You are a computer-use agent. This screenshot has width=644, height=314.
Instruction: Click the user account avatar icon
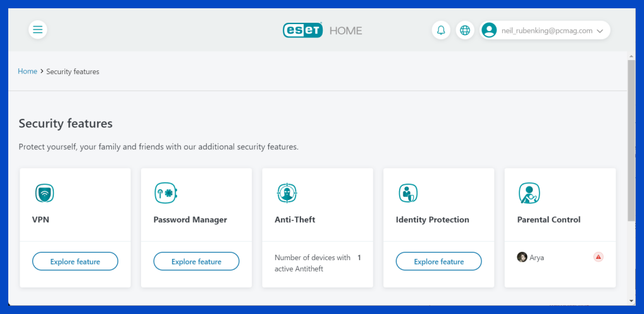[489, 30]
